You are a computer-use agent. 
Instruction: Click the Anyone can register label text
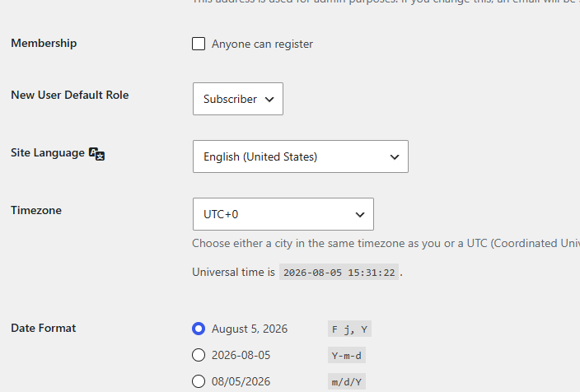tap(262, 44)
